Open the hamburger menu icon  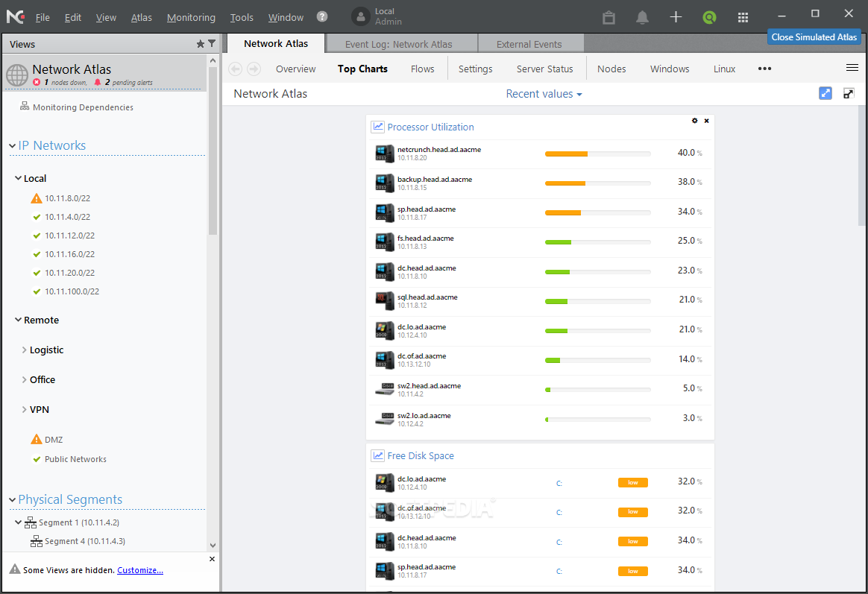click(x=852, y=68)
